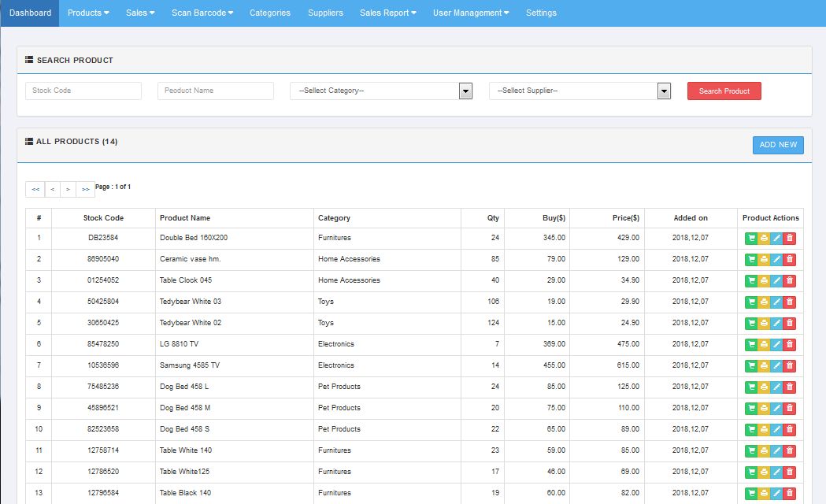Click the edit pencil for Dog Bed 458 S

click(x=776, y=429)
